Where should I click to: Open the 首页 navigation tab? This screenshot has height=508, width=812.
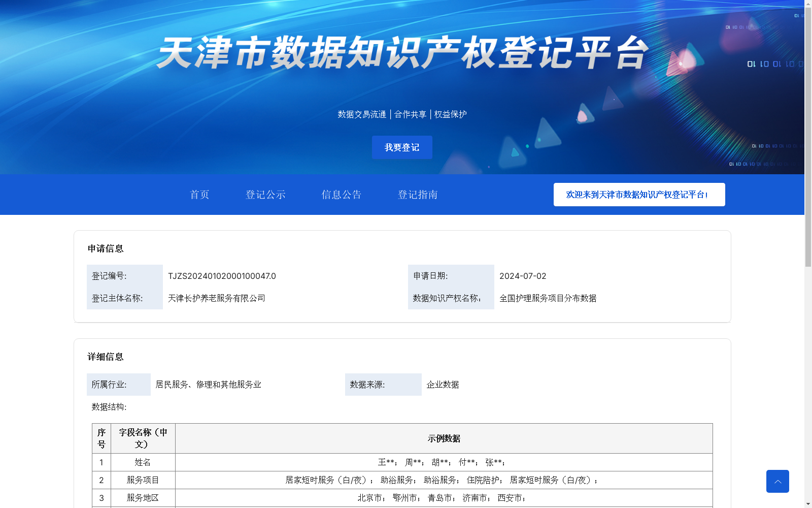click(199, 195)
